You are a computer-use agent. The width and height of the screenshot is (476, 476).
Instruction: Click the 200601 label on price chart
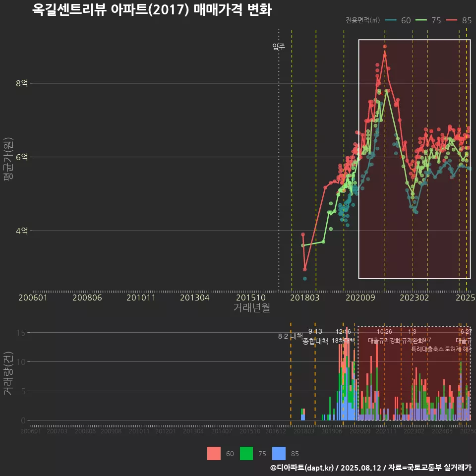coord(33,298)
